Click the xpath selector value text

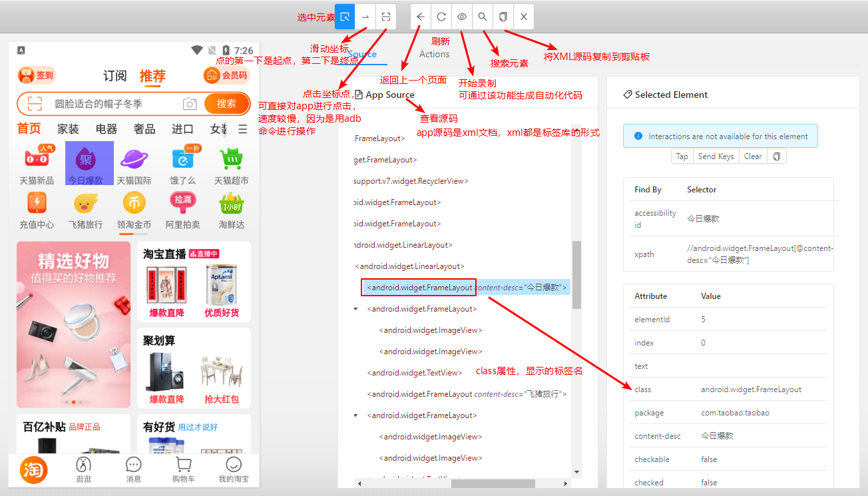click(x=760, y=254)
